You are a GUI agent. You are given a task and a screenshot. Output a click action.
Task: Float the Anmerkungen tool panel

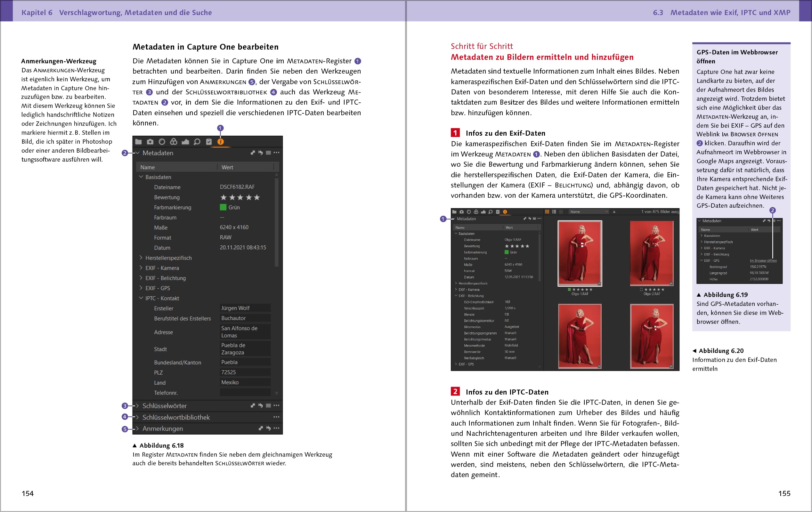(x=260, y=428)
